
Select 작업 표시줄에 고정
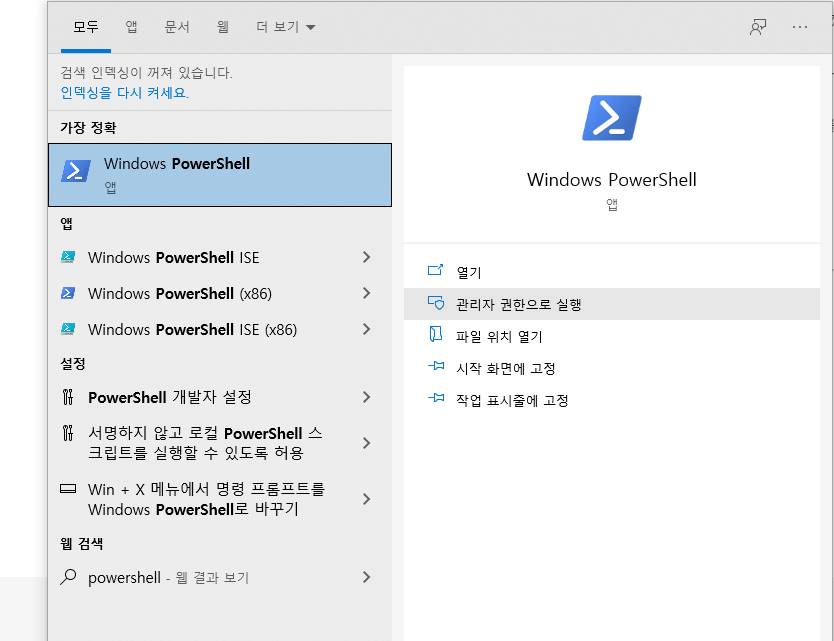[x=612, y=400]
